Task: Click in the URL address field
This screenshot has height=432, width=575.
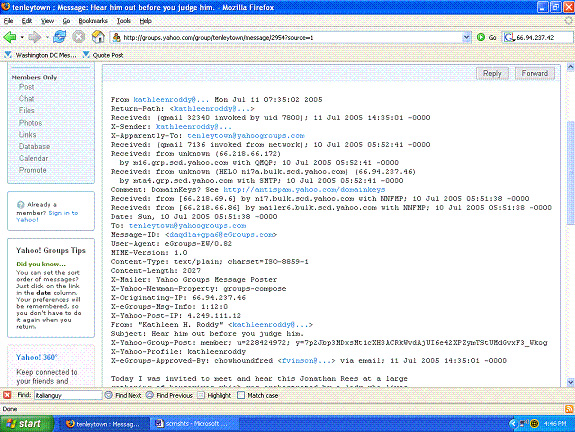Action: pos(292,37)
